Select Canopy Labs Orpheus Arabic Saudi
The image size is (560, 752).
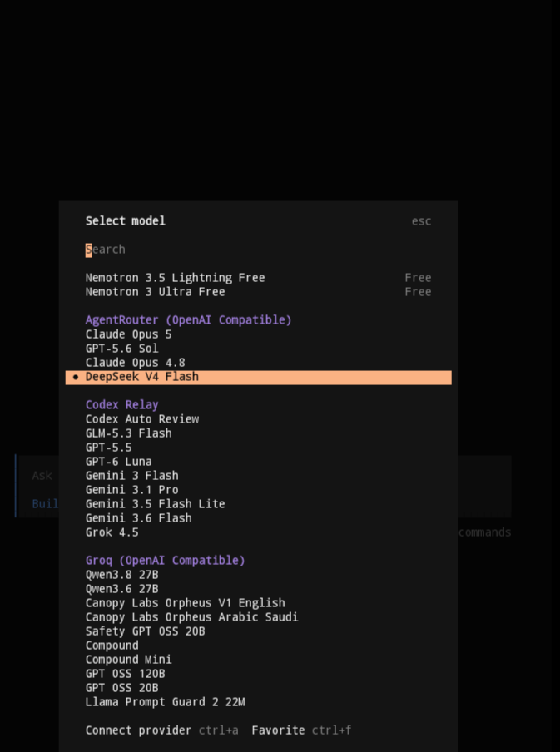pyautogui.click(x=258, y=617)
